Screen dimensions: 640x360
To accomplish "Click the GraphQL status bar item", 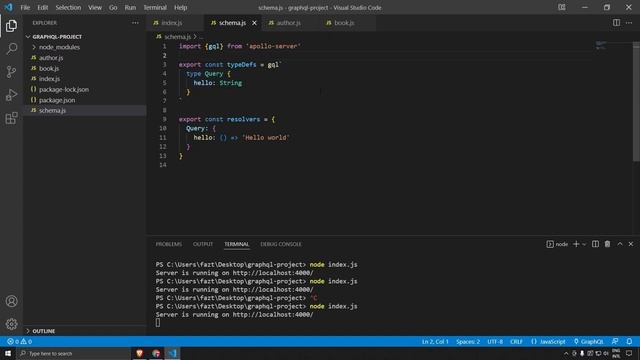I will 589,342.
